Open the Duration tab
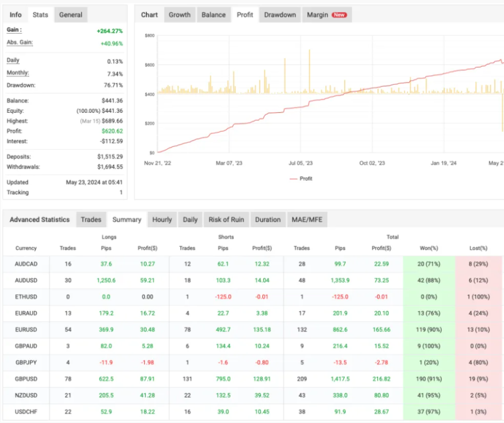The image size is (504, 423). pyautogui.click(x=268, y=220)
